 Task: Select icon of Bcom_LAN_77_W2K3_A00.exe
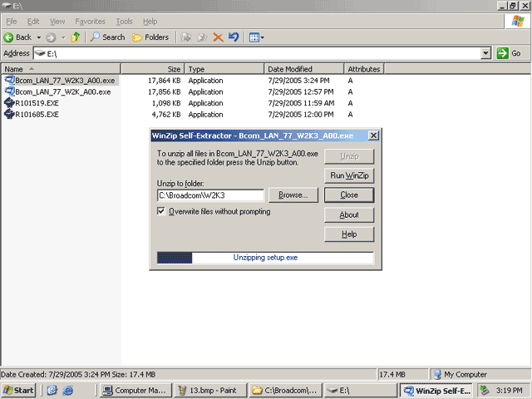click(x=9, y=81)
